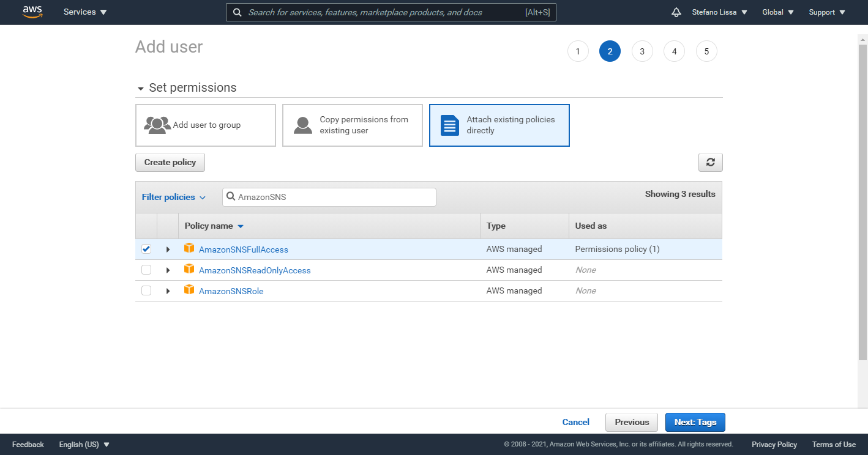Viewport: 868px width, 455px height.
Task: Focus the top services search field
Action: pyautogui.click(x=391, y=12)
